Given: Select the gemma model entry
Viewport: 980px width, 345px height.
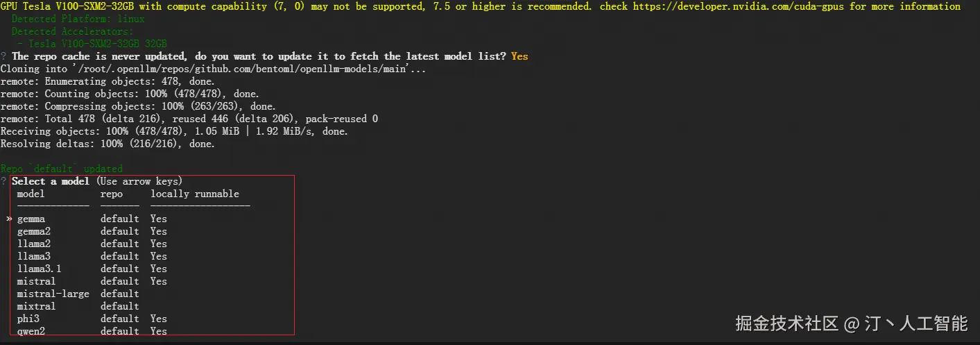Looking at the screenshot, I should tap(31, 219).
